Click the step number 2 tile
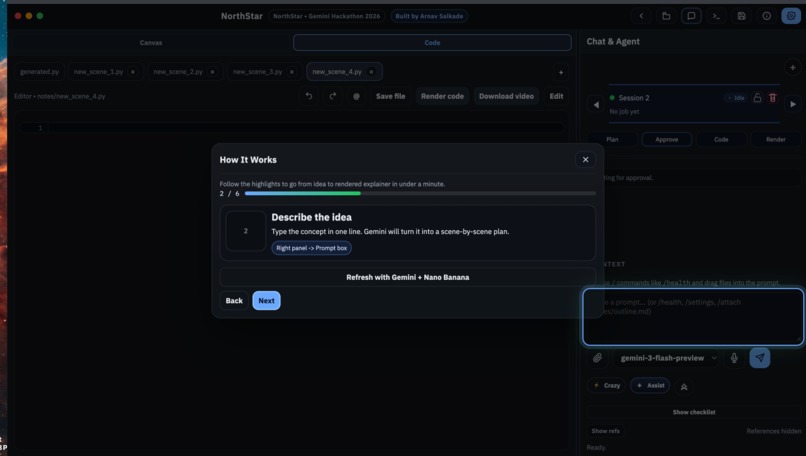806x456 pixels. [x=246, y=231]
